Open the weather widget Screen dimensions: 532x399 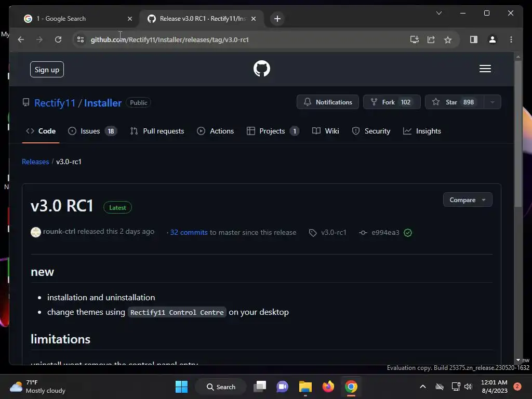(x=37, y=387)
